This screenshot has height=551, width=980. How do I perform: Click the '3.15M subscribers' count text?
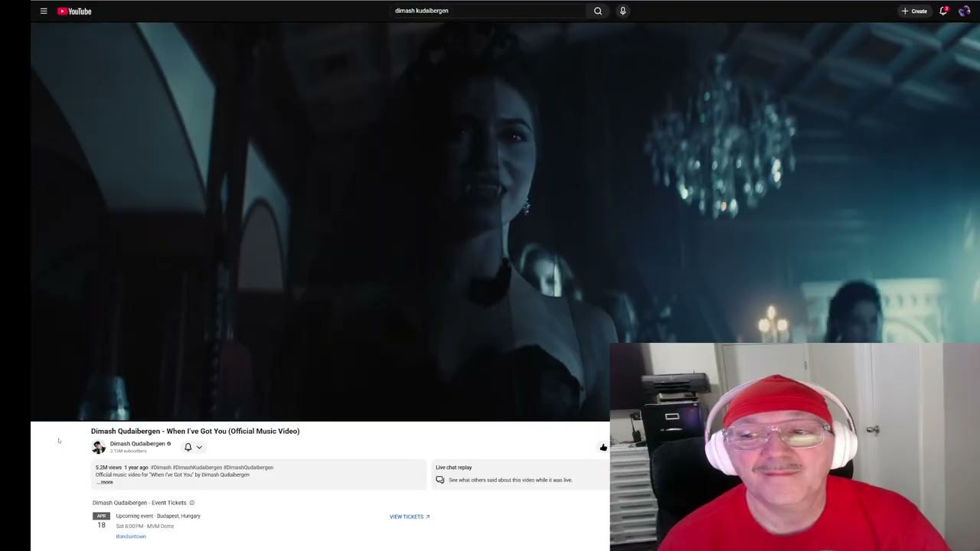128,452
